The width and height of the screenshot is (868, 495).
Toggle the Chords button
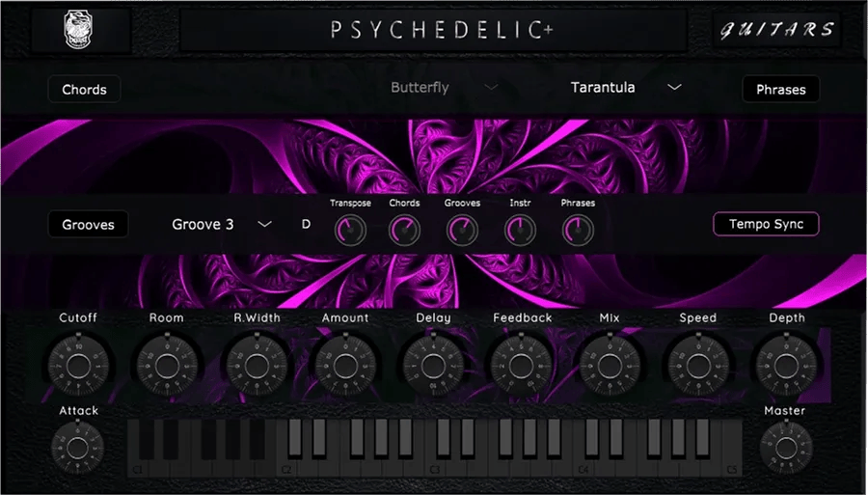(84, 89)
